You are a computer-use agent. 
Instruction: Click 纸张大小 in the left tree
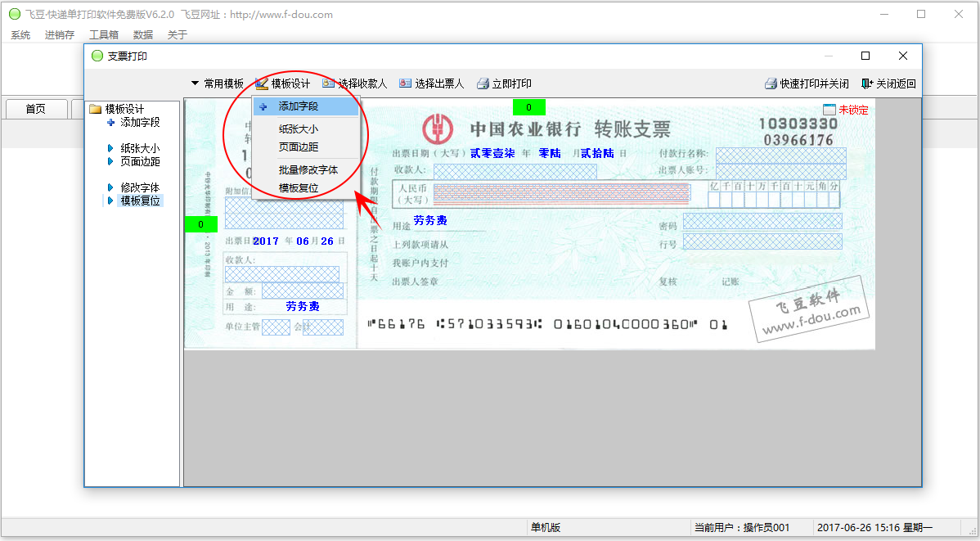[x=140, y=148]
